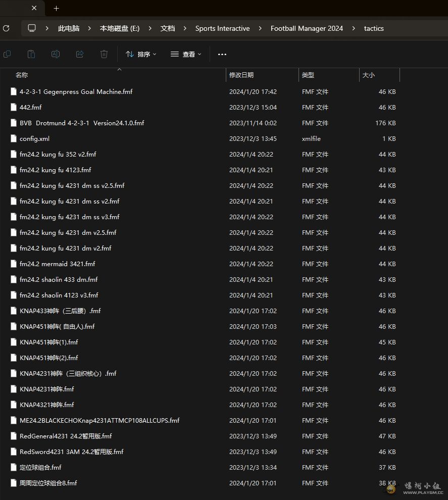Expand chevron after 文档 in breadcrumb
This screenshot has height=500, width=448.
click(x=185, y=28)
